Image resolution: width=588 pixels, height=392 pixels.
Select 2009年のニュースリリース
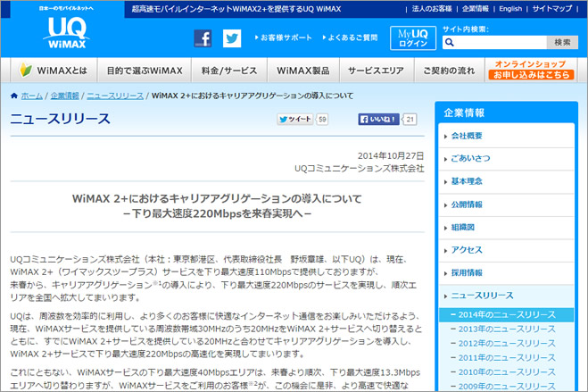pos(506,386)
